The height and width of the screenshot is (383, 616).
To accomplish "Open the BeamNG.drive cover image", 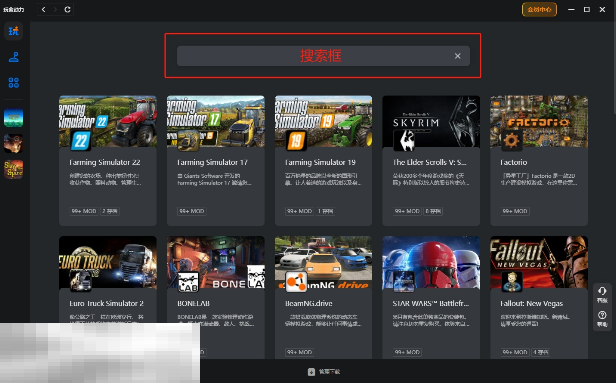I will 323,262.
